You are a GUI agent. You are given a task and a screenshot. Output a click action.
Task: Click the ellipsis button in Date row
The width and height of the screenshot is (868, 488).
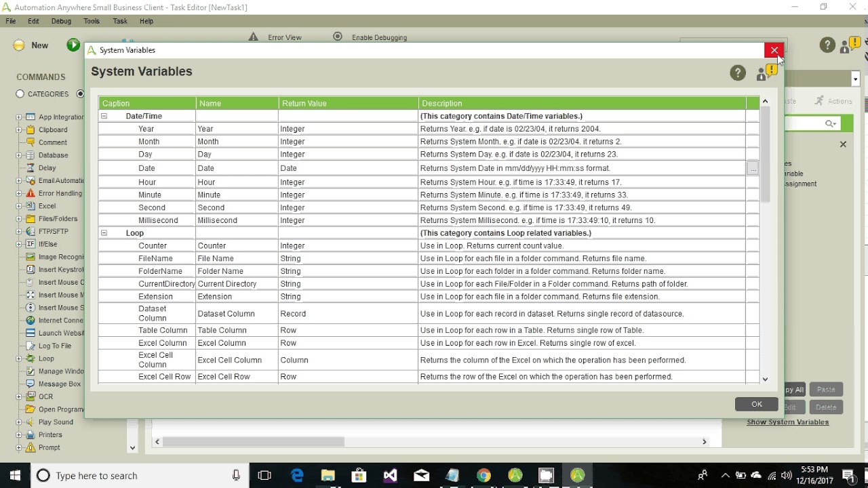(753, 168)
